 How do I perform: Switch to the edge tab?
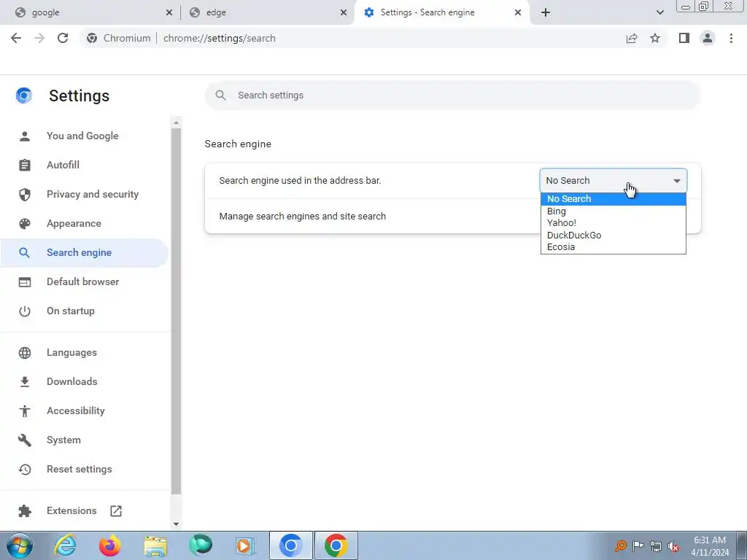268,12
